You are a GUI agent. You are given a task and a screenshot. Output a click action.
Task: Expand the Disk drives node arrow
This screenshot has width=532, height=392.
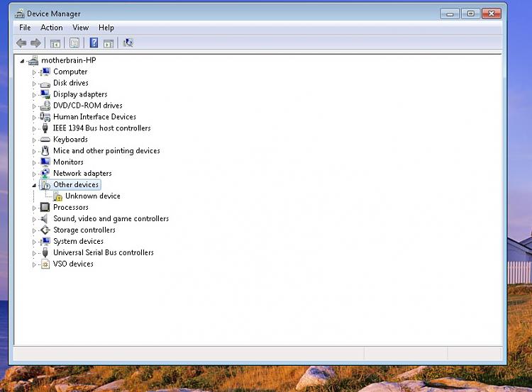34,84
